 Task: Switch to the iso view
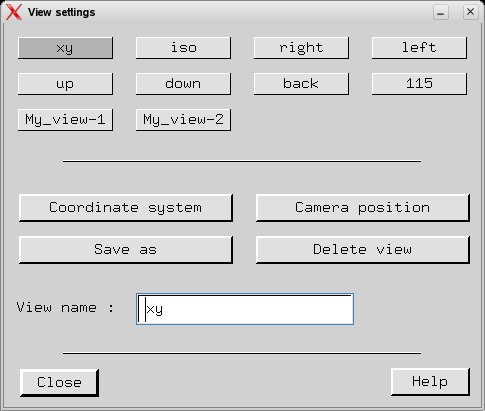pos(183,48)
